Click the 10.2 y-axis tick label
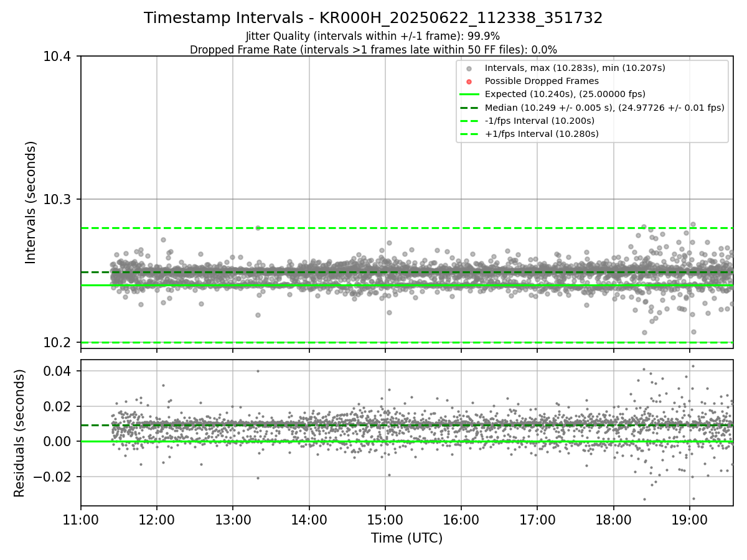747x560 pixels. pyautogui.click(x=59, y=343)
